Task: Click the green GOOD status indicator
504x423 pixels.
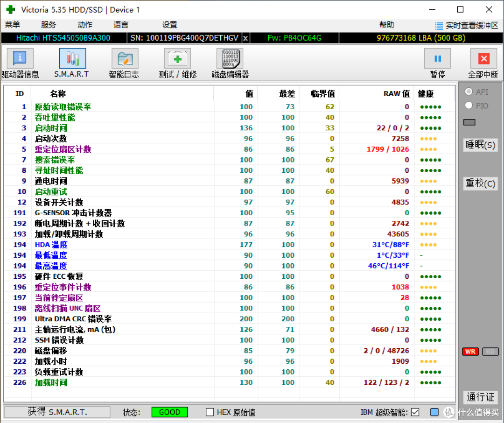Action: click(x=169, y=412)
